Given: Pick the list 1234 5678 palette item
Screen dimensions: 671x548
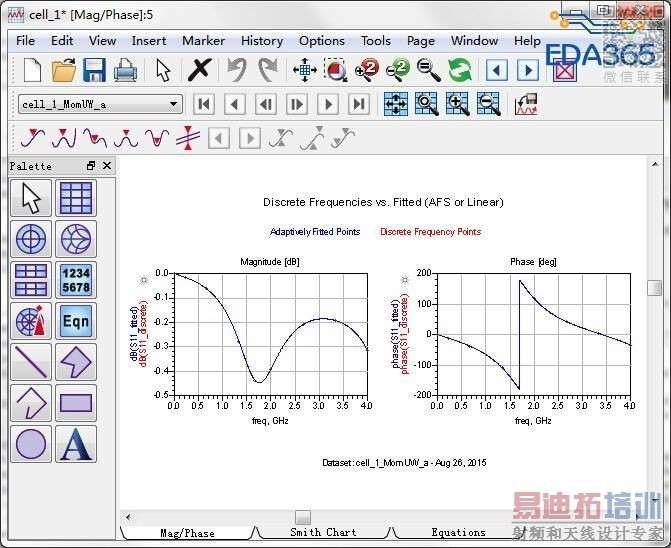Looking at the screenshot, I should 76,280.
